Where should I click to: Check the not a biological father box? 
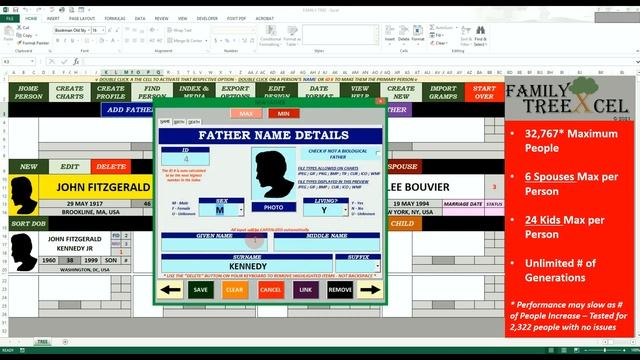point(378,153)
